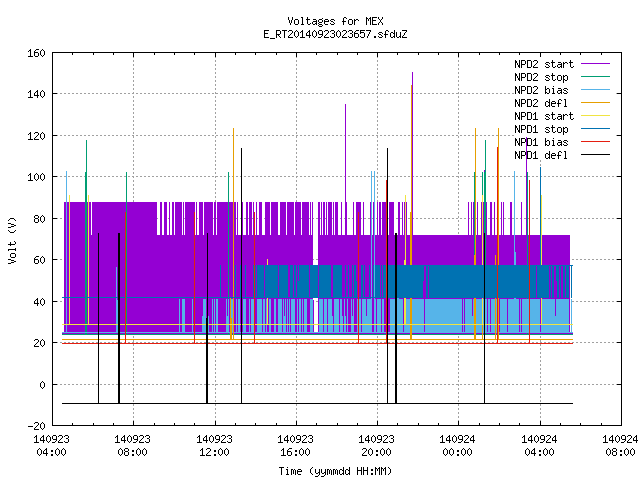This screenshot has width=640, height=480.
Task: Click the NPD2 defl legend label
Action: [541, 103]
